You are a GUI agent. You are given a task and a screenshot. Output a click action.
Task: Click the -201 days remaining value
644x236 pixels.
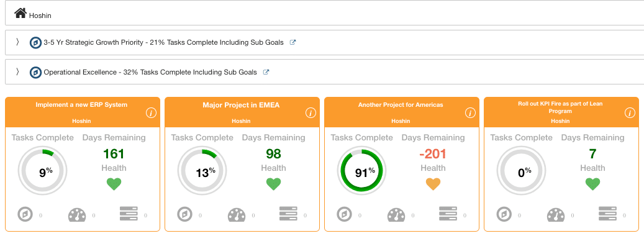433,154
